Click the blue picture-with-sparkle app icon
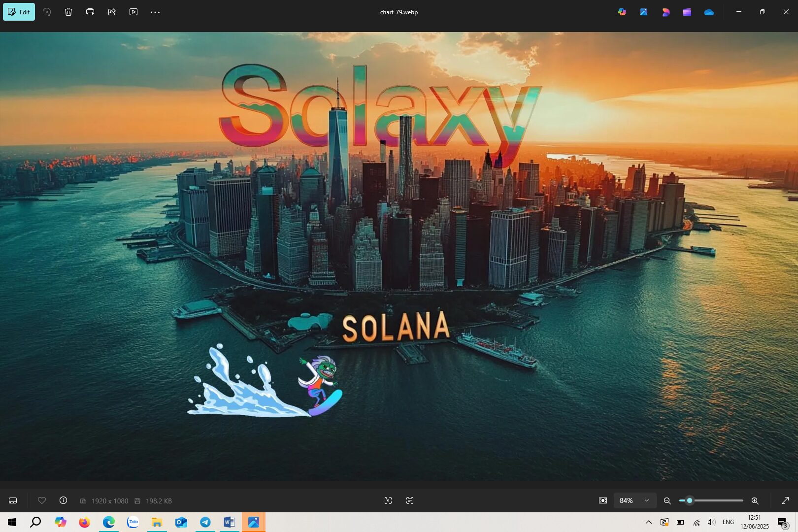Image resolution: width=798 pixels, height=532 pixels. pyautogui.click(x=644, y=12)
